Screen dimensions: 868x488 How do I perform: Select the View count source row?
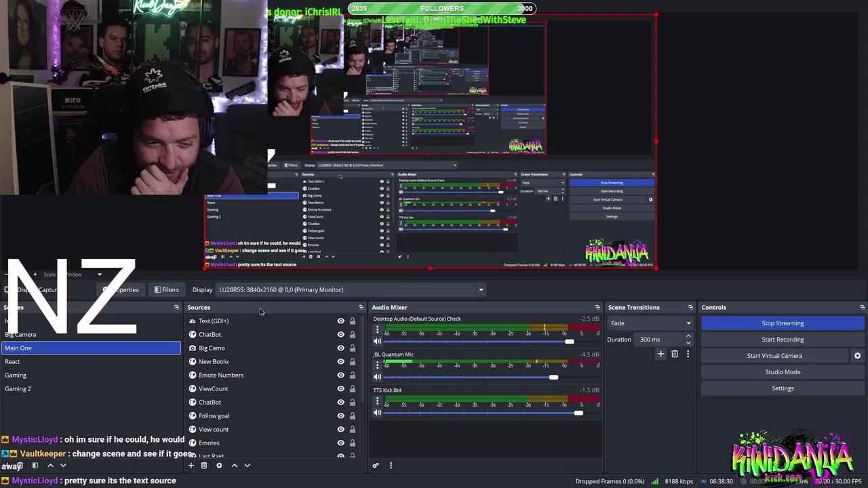click(x=272, y=430)
